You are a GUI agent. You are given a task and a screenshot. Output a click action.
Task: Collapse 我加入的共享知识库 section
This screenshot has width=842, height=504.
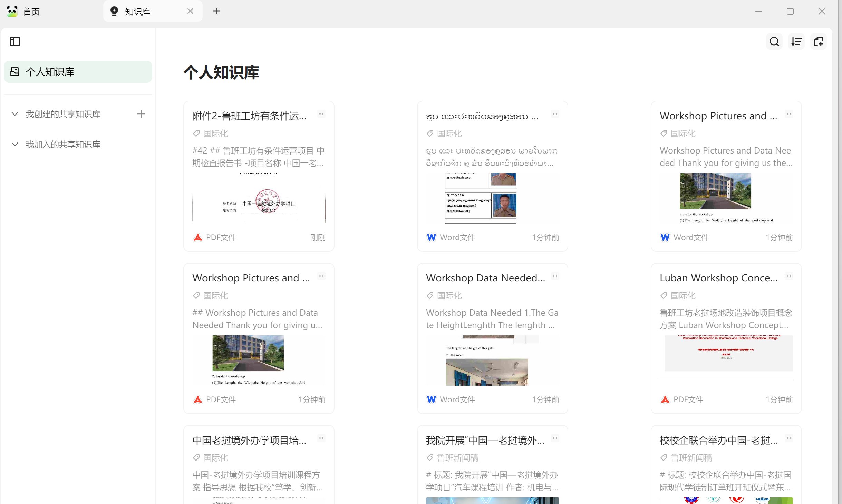15,144
